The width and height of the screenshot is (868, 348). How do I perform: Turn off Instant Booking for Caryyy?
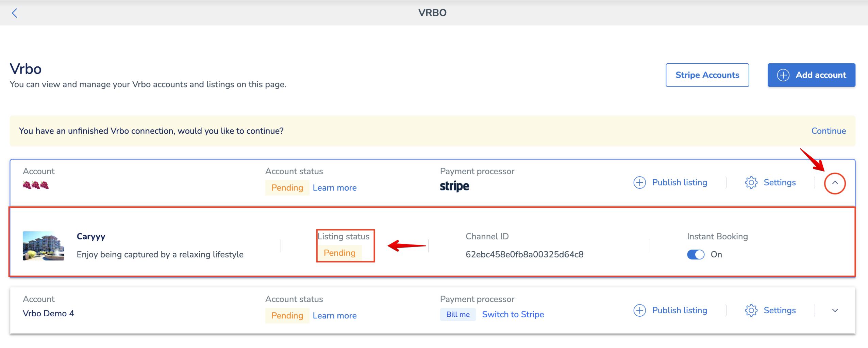[696, 254]
